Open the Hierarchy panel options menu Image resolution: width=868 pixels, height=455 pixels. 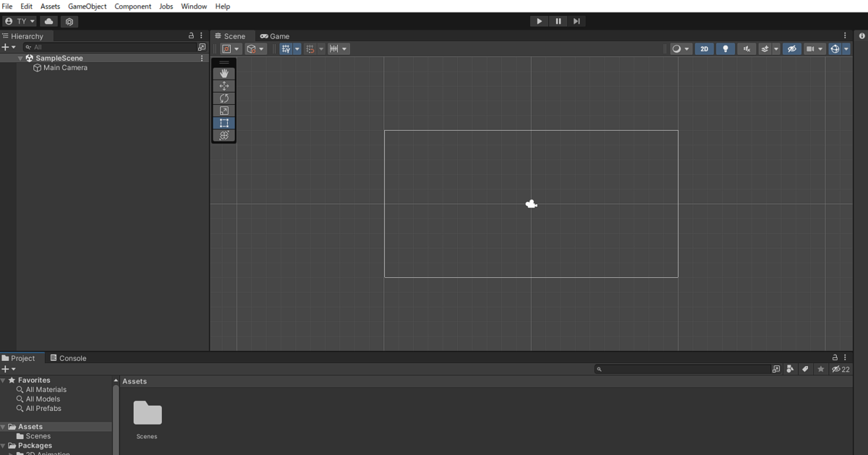[202, 35]
